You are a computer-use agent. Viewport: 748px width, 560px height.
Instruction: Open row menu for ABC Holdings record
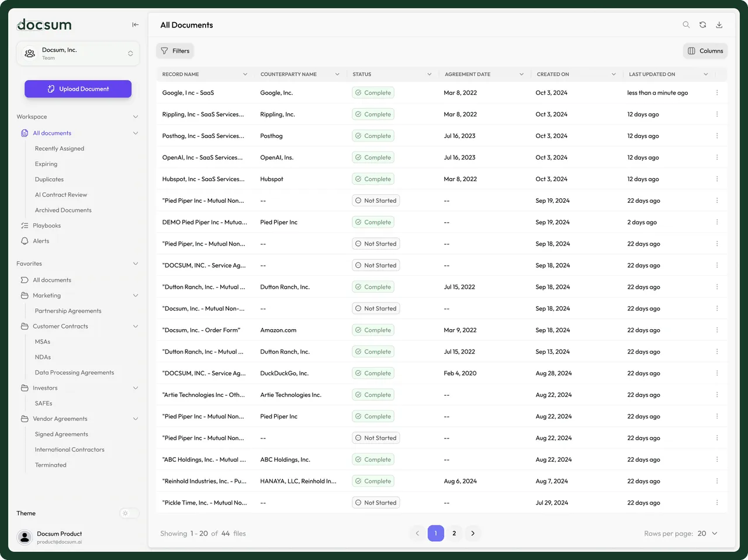[717, 459]
